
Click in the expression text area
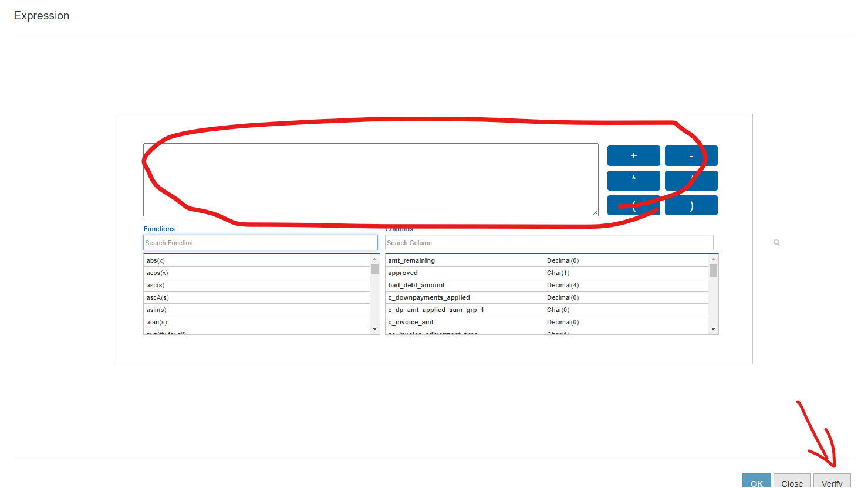click(x=370, y=179)
